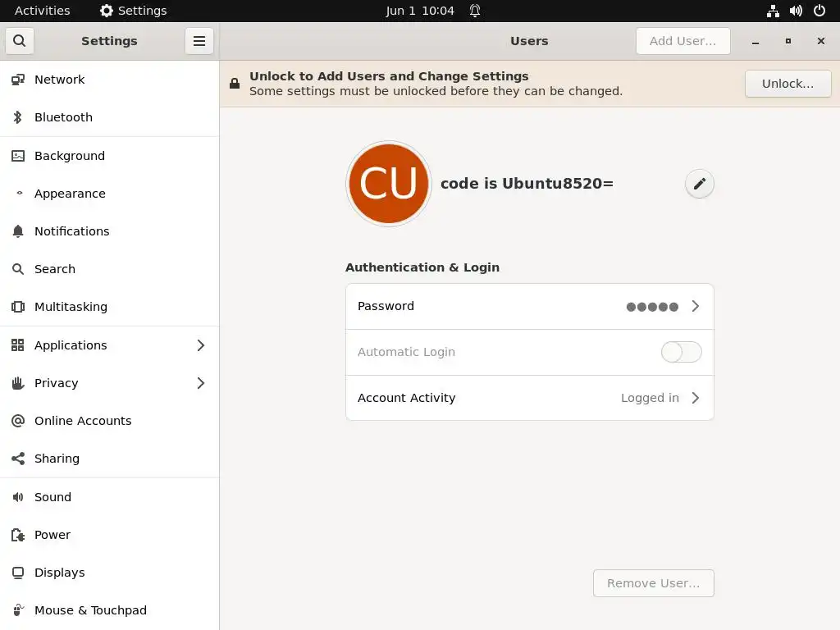840x630 pixels.
Task: Click the Applications grid icon
Action: [18, 345]
